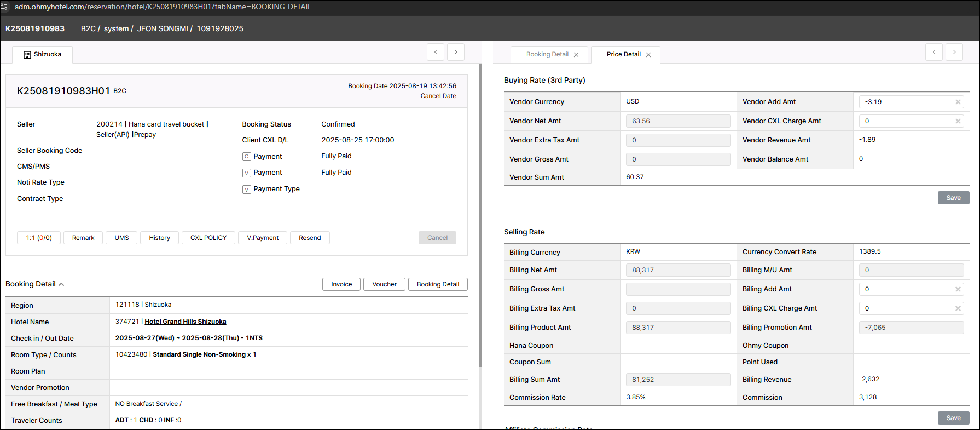This screenshot has width=980, height=430.
Task: Open the CXL POLICY button
Action: [208, 238]
